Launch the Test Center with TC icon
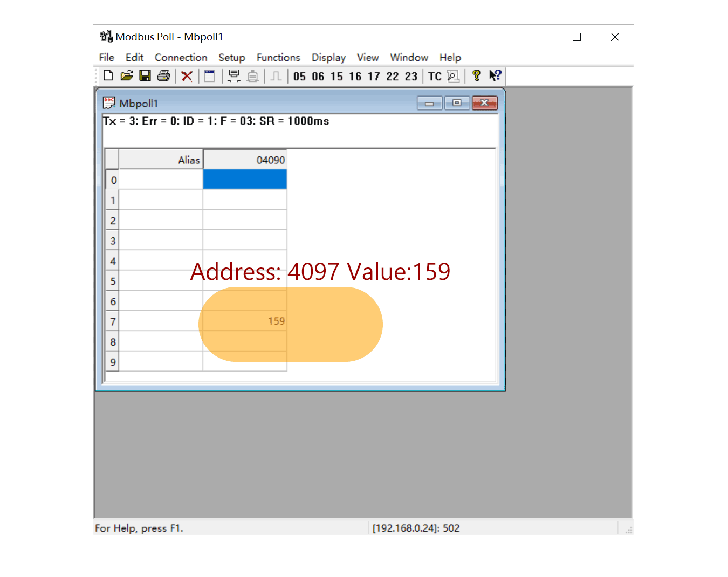The height and width of the screenshot is (577, 728). pyautogui.click(x=434, y=75)
